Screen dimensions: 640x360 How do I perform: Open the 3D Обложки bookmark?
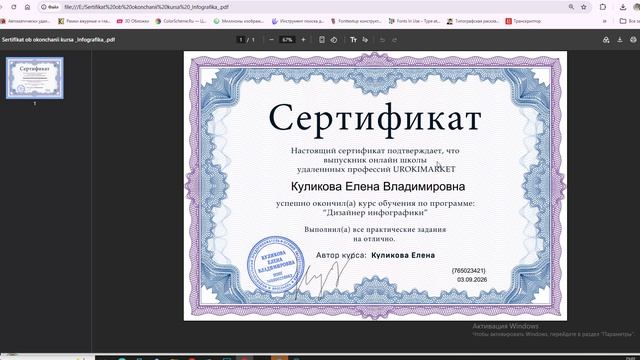(133, 21)
